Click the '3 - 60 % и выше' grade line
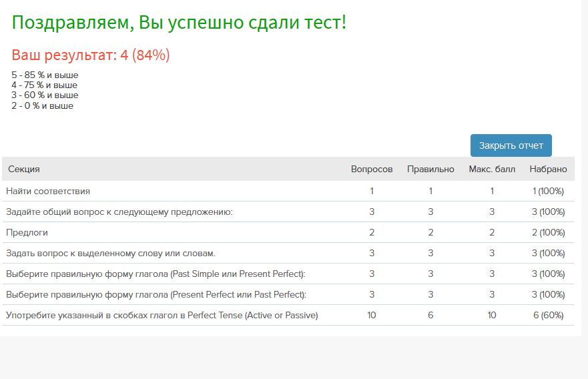 point(45,95)
